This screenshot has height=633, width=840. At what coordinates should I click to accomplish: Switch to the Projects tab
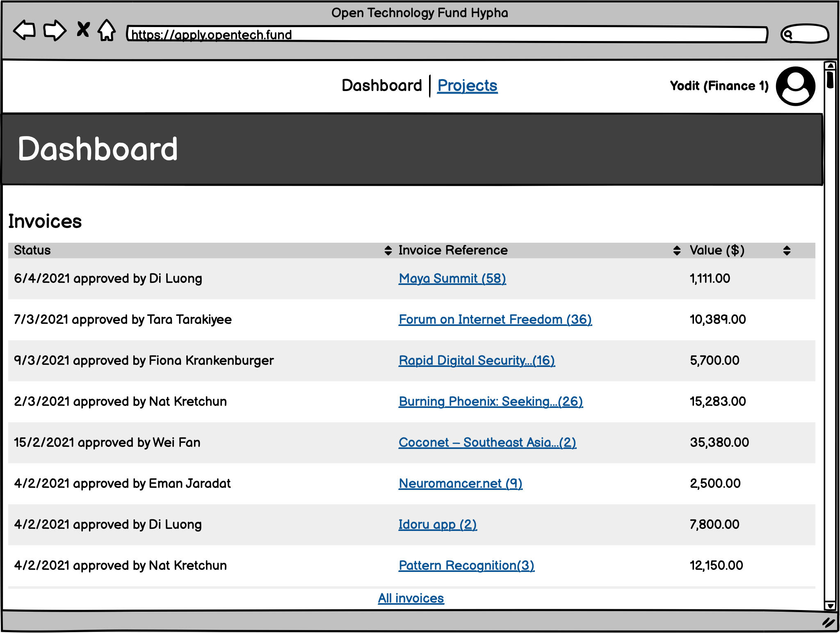[x=467, y=85]
